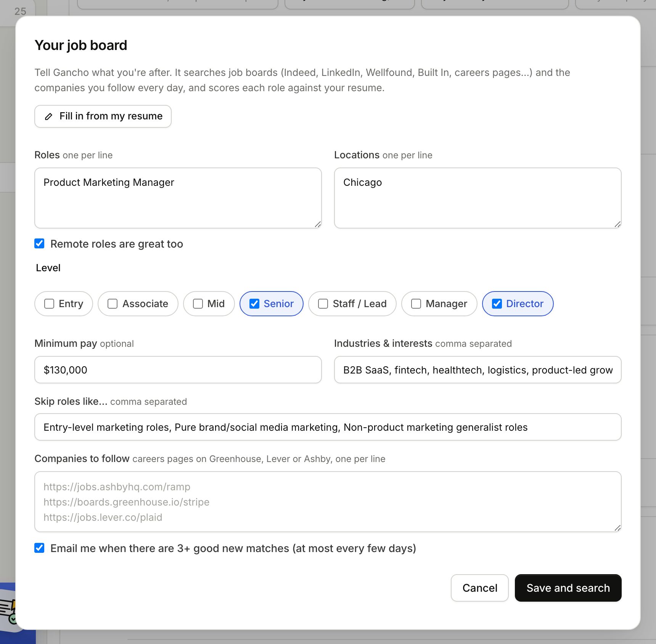Edit the Skip roles like field
The image size is (656, 644).
(x=328, y=427)
